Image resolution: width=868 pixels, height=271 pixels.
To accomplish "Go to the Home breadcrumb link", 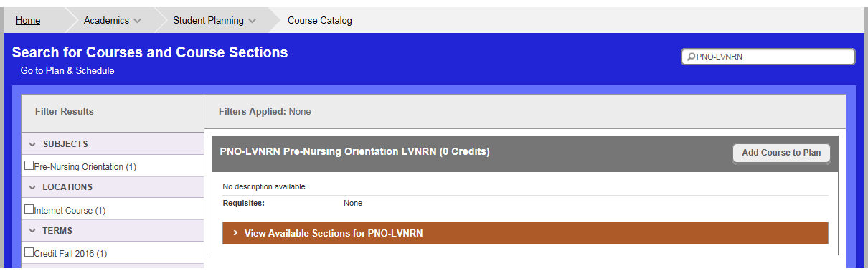I will coord(28,20).
